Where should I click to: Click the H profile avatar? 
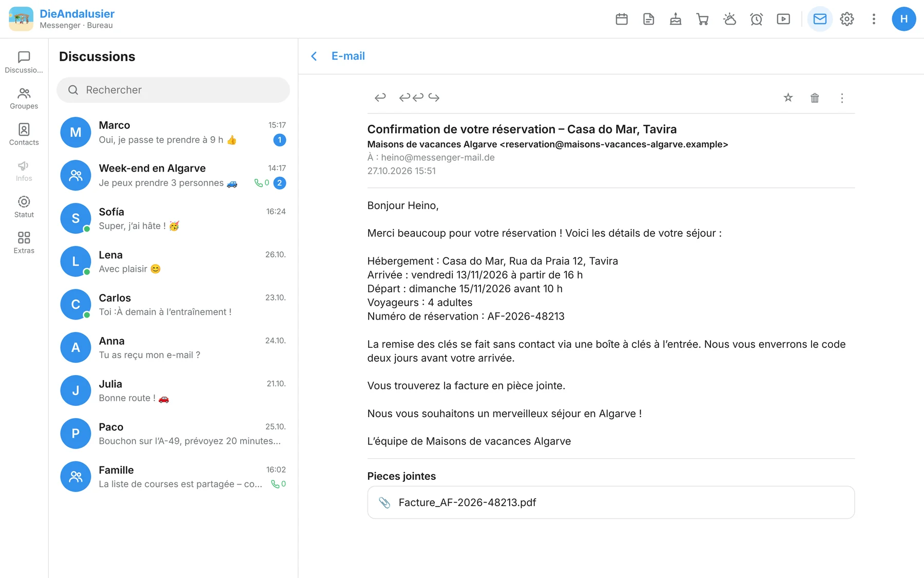pos(904,19)
